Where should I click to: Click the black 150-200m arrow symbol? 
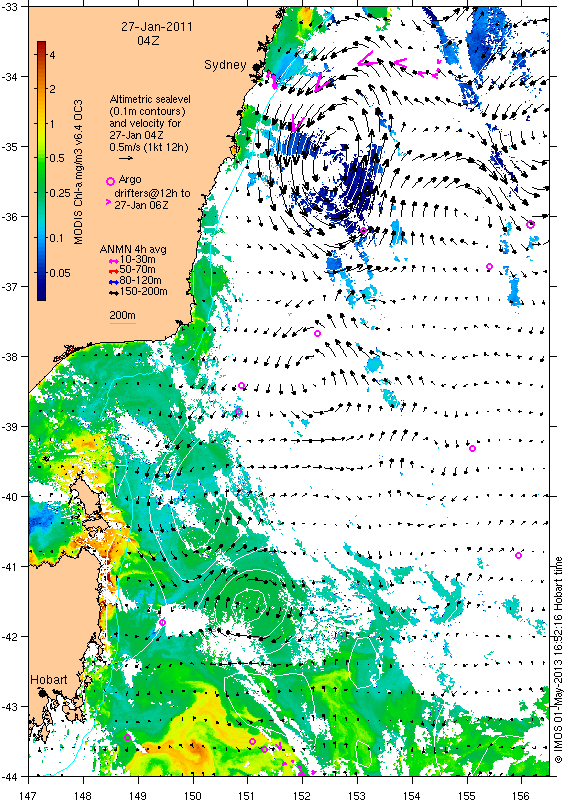pos(114,293)
